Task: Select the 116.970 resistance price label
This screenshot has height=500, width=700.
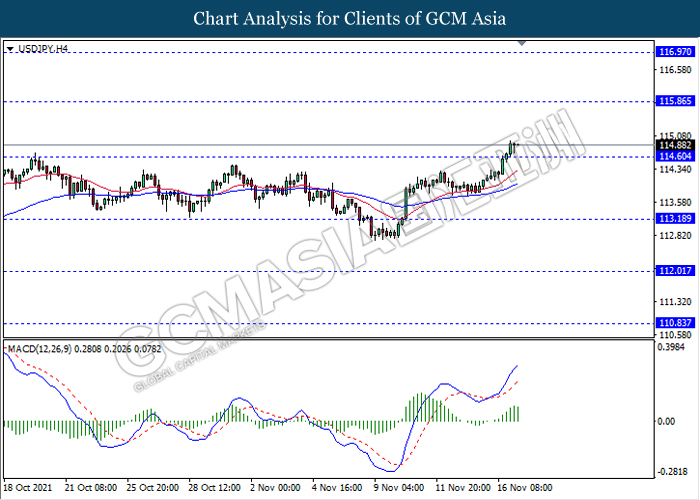Action: (x=675, y=52)
